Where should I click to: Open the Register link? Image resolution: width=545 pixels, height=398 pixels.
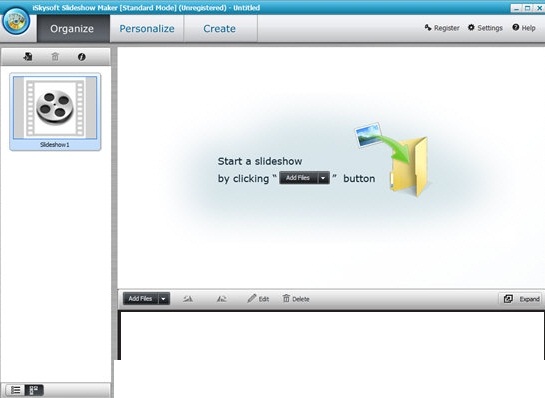pos(442,28)
